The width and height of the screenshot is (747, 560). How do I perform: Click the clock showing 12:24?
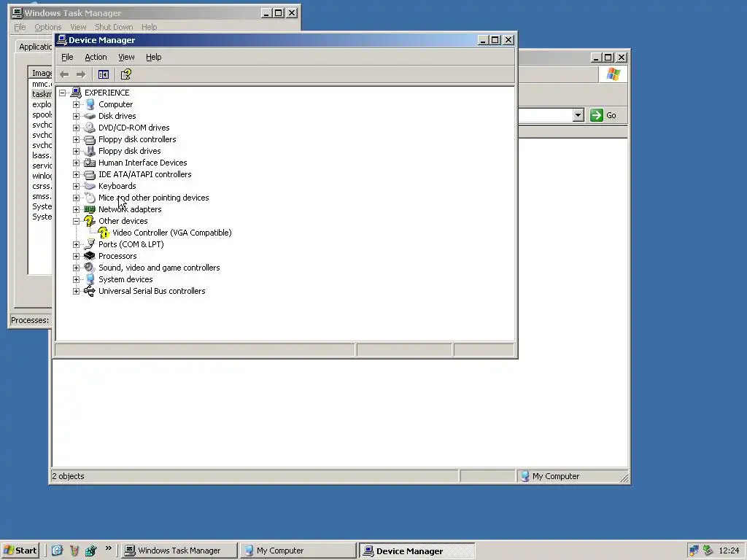coord(729,551)
